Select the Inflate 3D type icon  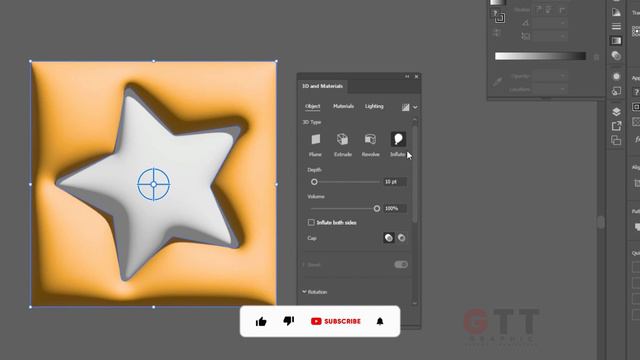(398, 139)
